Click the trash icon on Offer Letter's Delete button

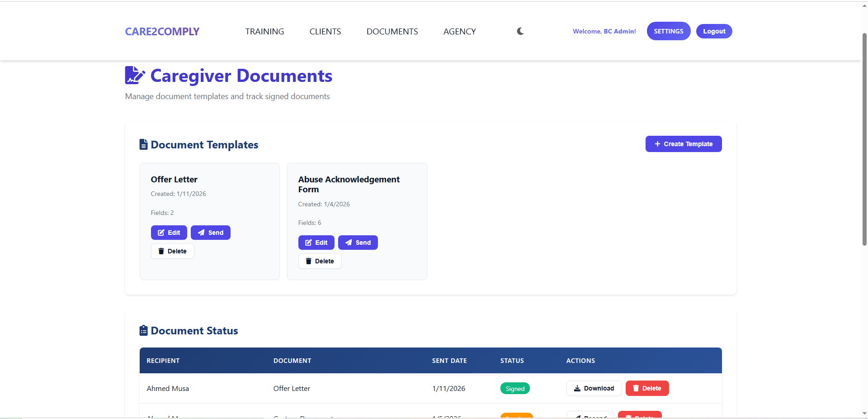coord(161,251)
